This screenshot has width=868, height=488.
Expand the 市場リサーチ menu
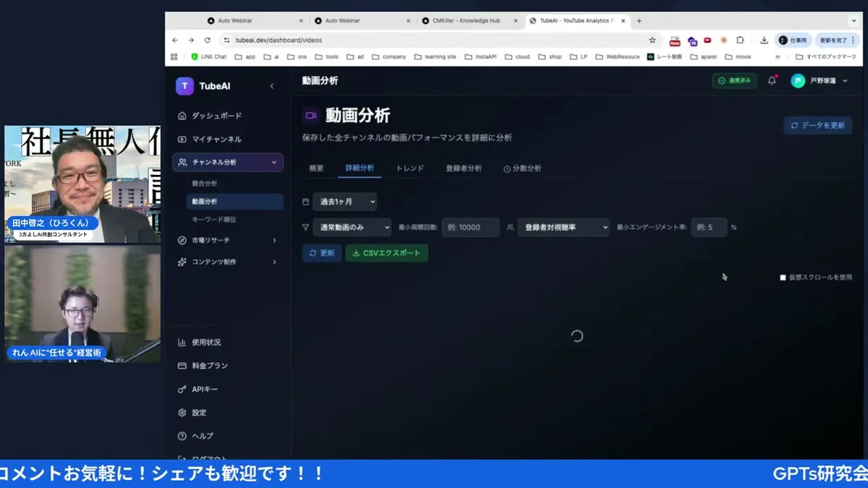click(210, 240)
